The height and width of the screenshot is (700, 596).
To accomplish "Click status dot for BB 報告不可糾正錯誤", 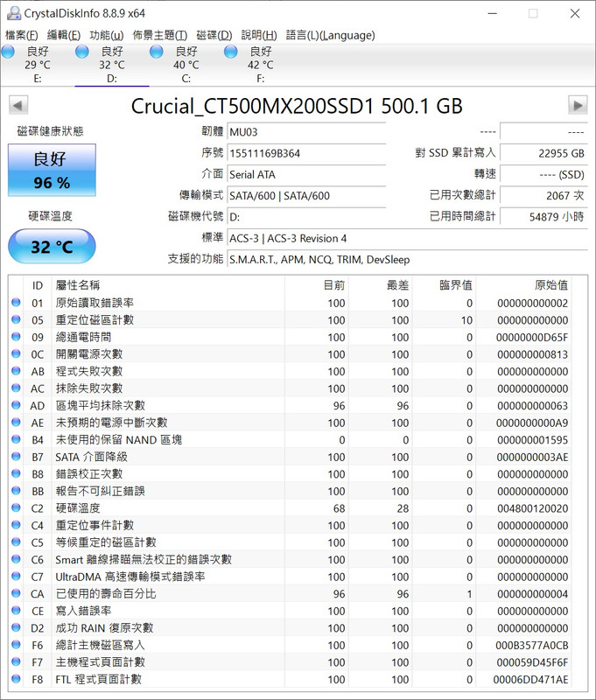I will pos(16,490).
